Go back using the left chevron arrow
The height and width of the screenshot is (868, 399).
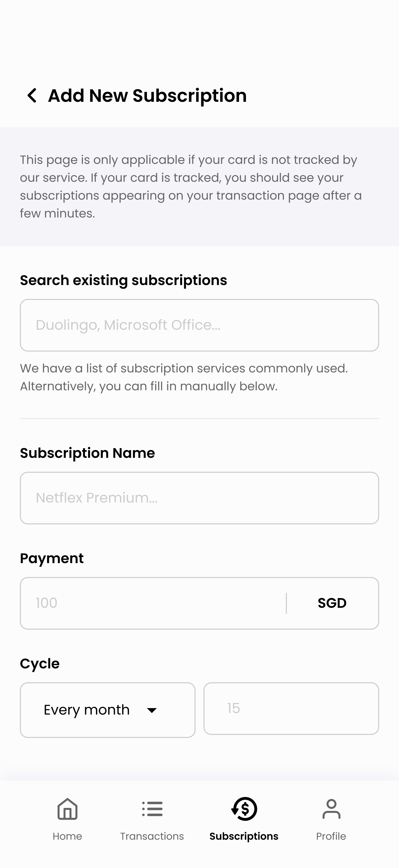pyautogui.click(x=32, y=95)
